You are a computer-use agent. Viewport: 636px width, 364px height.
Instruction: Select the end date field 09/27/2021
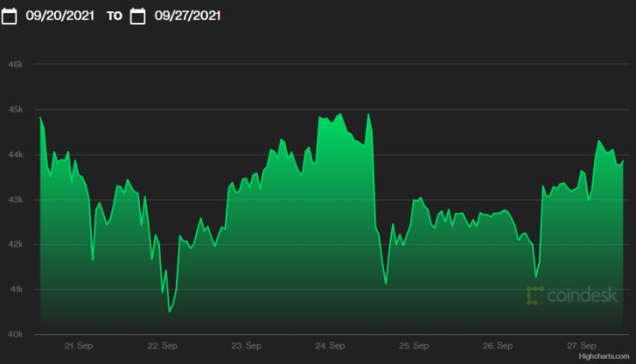tap(187, 15)
